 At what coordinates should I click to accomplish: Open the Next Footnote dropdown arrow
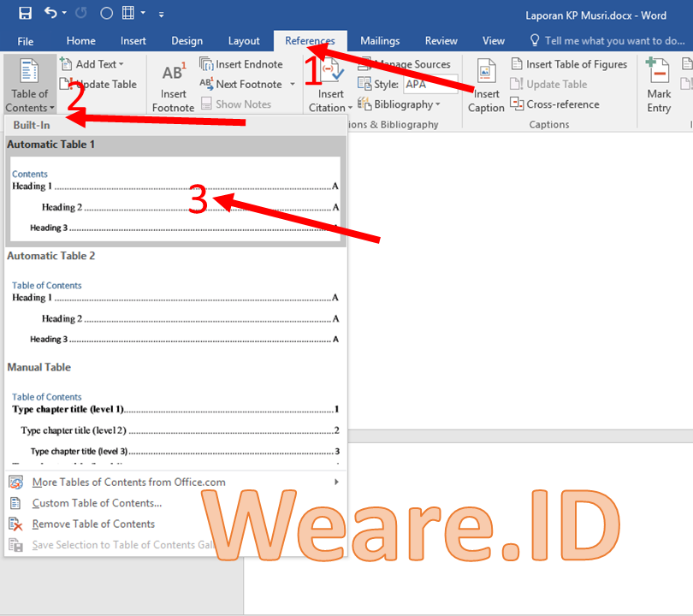pos(293,85)
